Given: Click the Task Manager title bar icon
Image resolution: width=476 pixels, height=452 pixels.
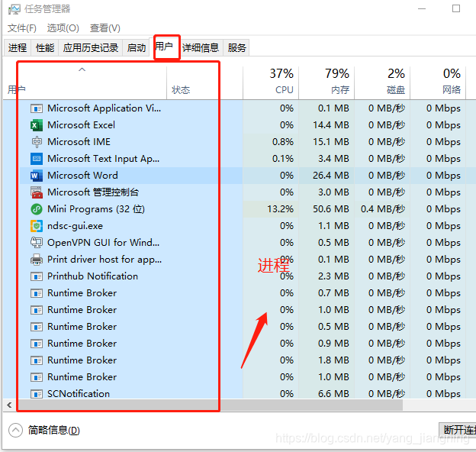Looking at the screenshot, I should [14, 9].
